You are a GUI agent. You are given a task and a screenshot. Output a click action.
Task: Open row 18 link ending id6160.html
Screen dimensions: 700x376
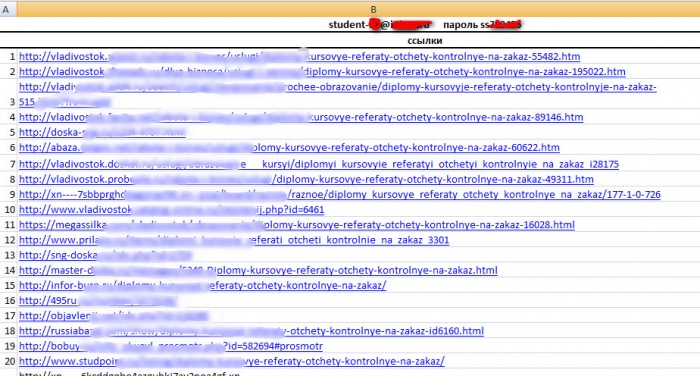[x=251, y=331]
